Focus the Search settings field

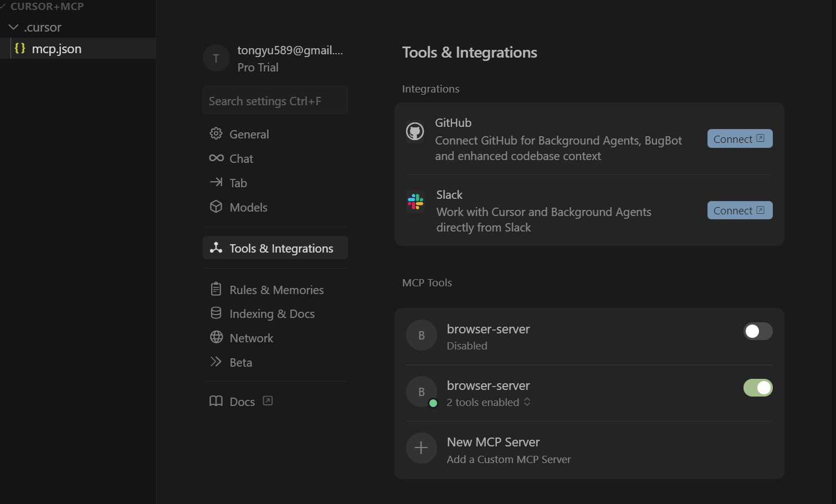click(x=275, y=100)
